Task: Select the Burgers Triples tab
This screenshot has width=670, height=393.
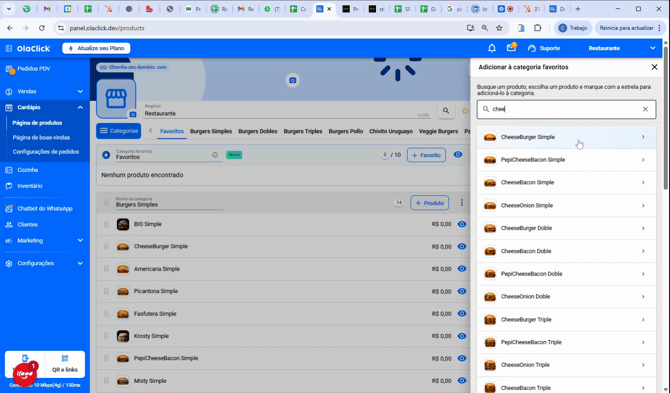Action: pyautogui.click(x=303, y=131)
